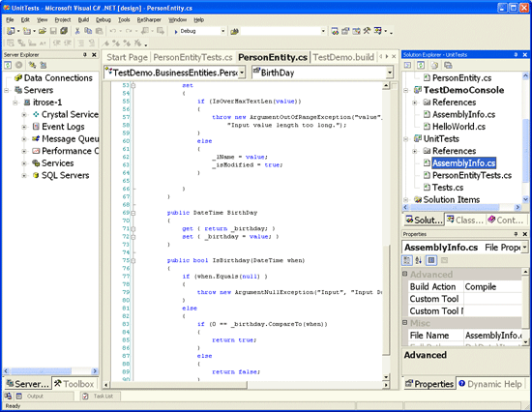Click the Paste clipboard icon
Screen dimensions: 532x412
pos(99,31)
